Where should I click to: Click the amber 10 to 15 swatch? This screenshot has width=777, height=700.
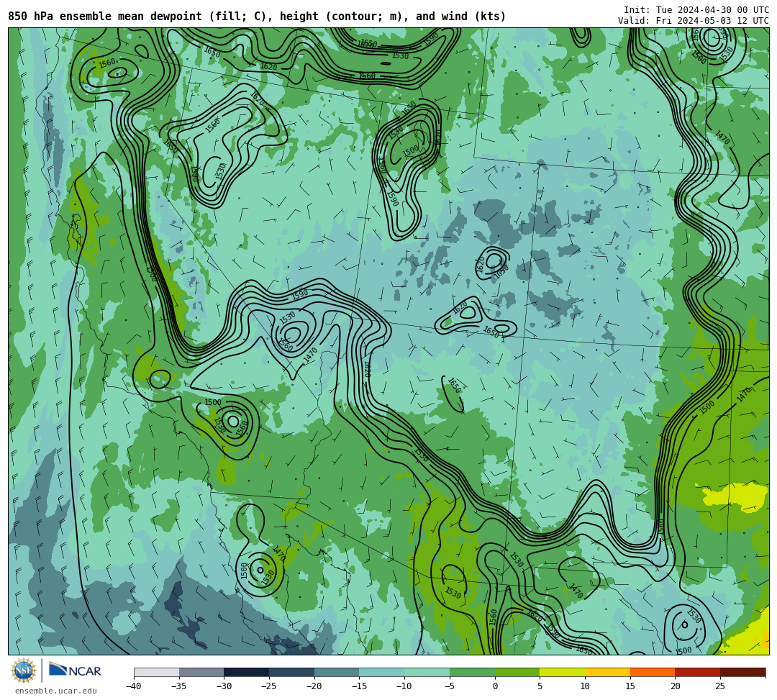click(607, 672)
